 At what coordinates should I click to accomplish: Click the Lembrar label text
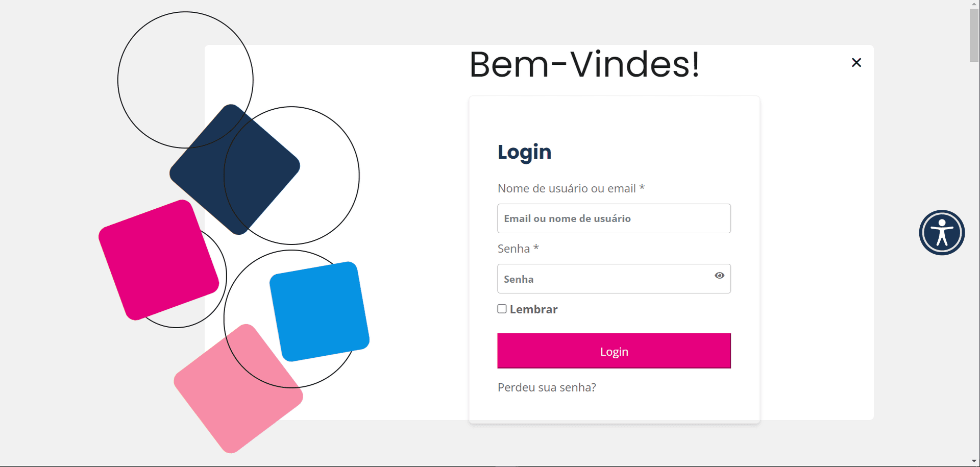[x=533, y=309]
